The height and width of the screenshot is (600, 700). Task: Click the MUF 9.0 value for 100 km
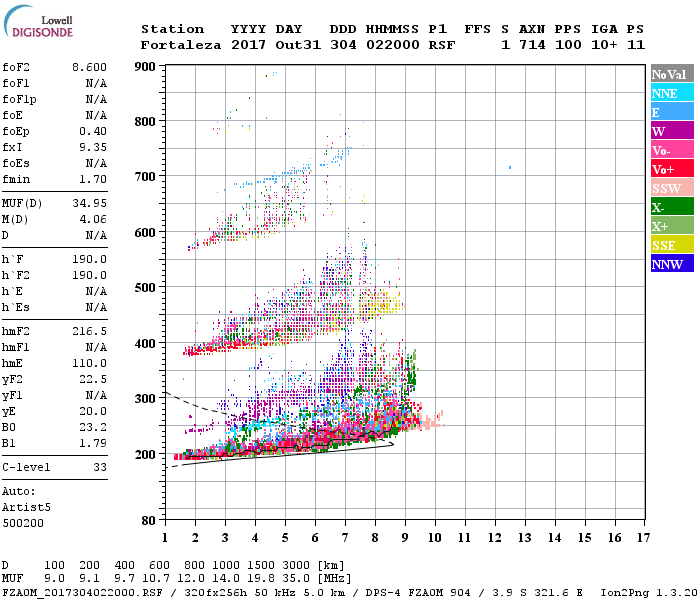(54, 578)
